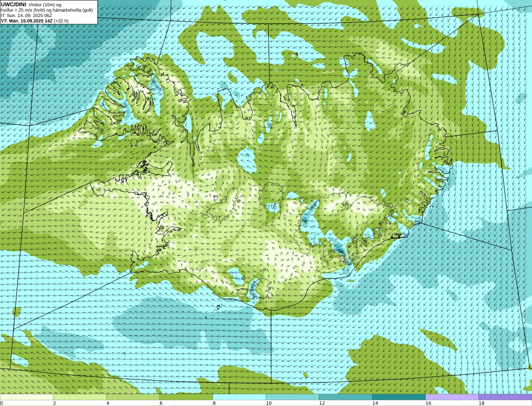Viewport: 532px width, 406px height.
Task: Click the dark teal 14–16 m/s legend swatch
Action: click(399, 397)
